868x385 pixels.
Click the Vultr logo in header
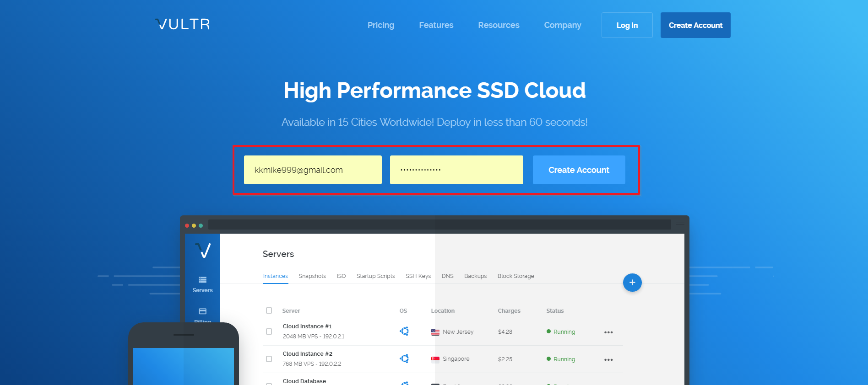[x=183, y=24]
